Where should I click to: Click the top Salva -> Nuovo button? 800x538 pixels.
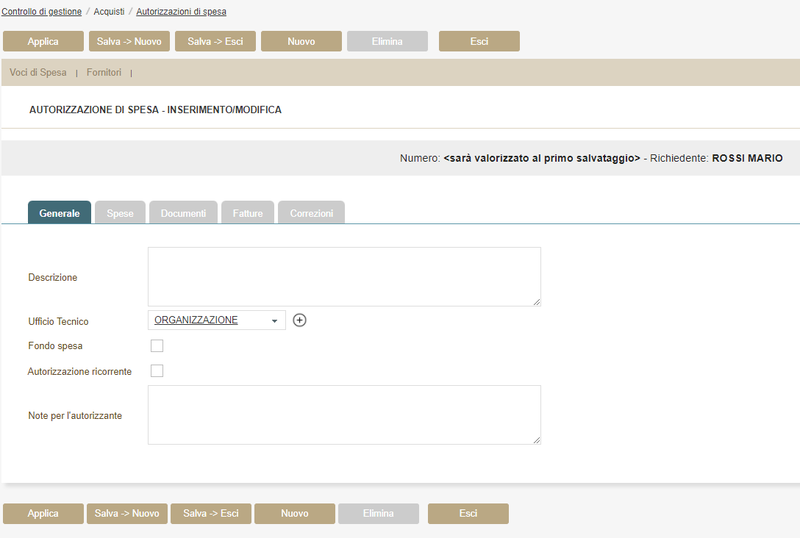click(x=129, y=41)
